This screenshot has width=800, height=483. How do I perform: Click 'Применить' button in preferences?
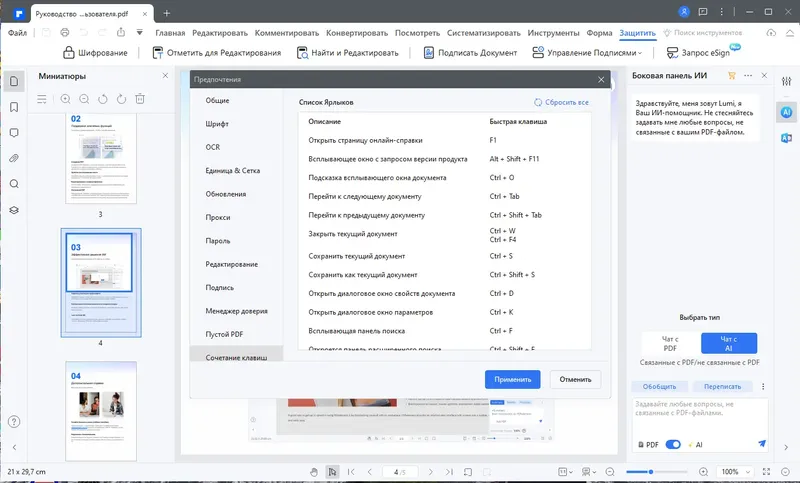[513, 379]
